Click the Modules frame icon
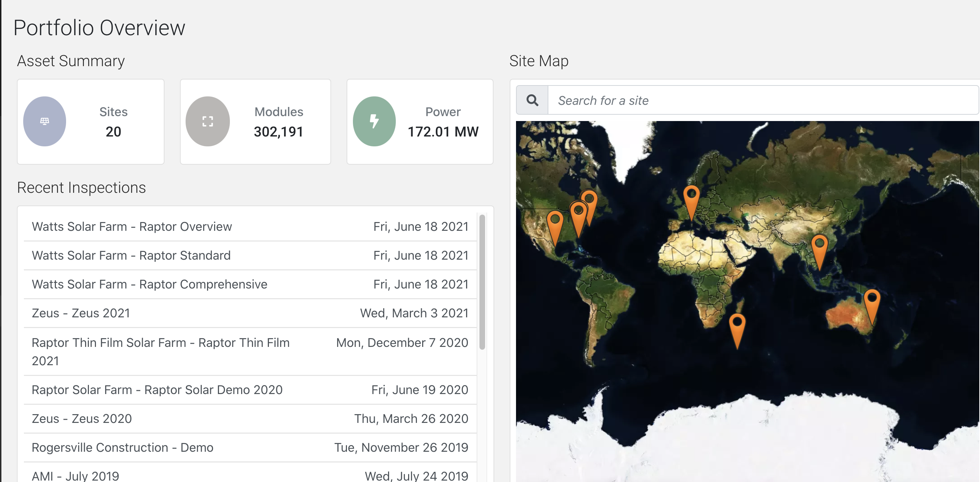 click(208, 121)
